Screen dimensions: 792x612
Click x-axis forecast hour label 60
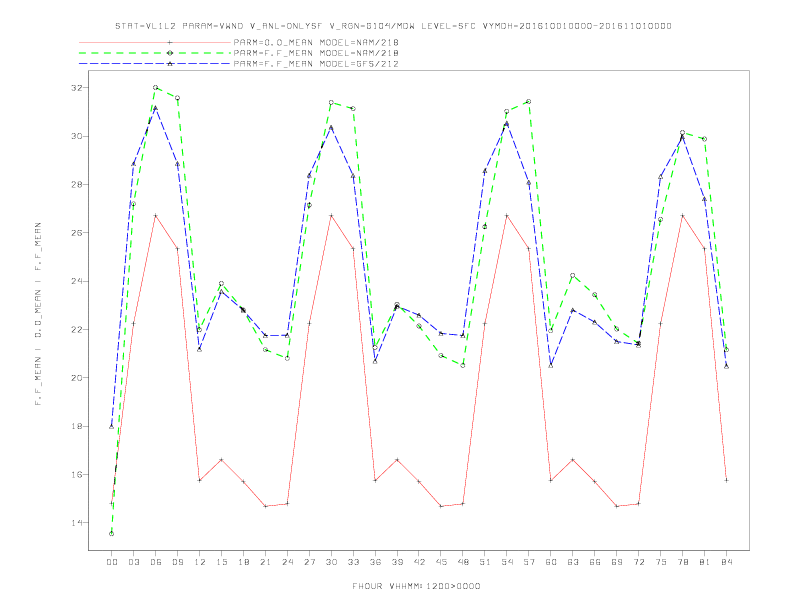(x=551, y=562)
